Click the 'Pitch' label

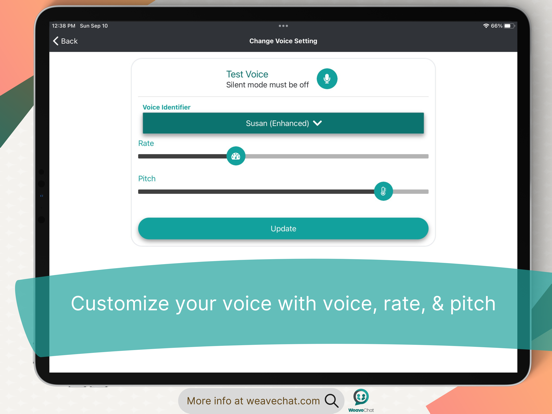[146, 178]
